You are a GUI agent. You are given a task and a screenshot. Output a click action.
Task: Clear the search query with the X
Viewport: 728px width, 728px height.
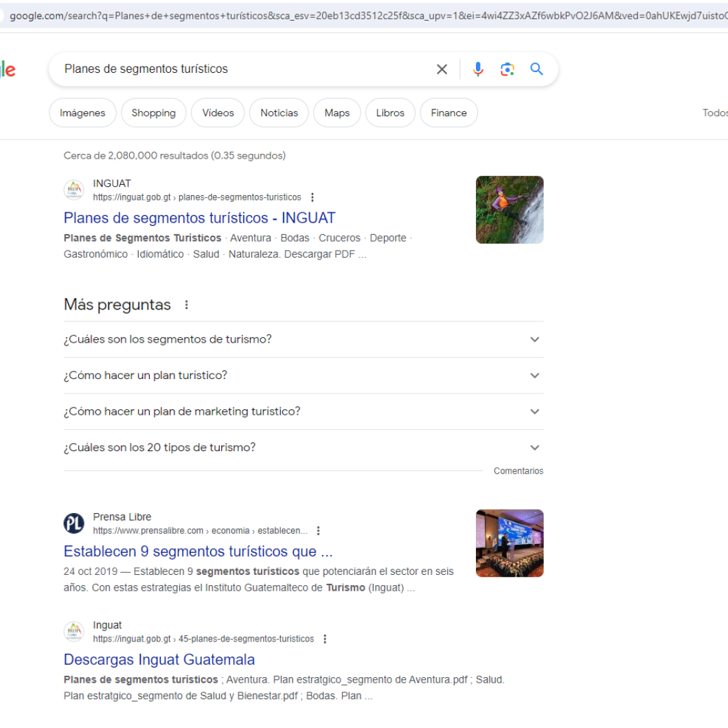(442, 69)
